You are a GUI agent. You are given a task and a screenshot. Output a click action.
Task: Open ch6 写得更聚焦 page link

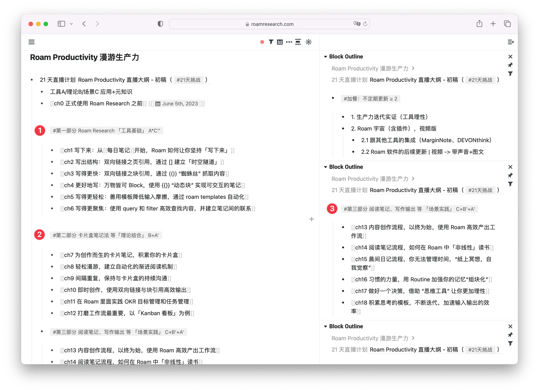point(158,209)
